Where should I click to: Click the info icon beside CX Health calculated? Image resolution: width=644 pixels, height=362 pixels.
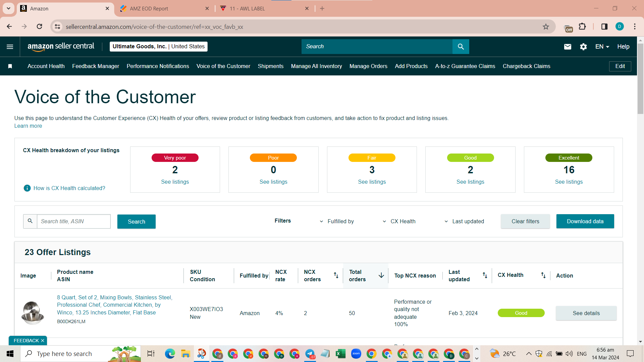click(27, 188)
